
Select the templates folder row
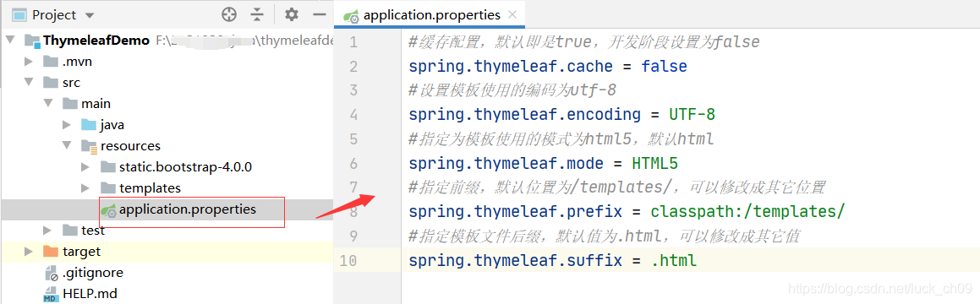[167, 188]
